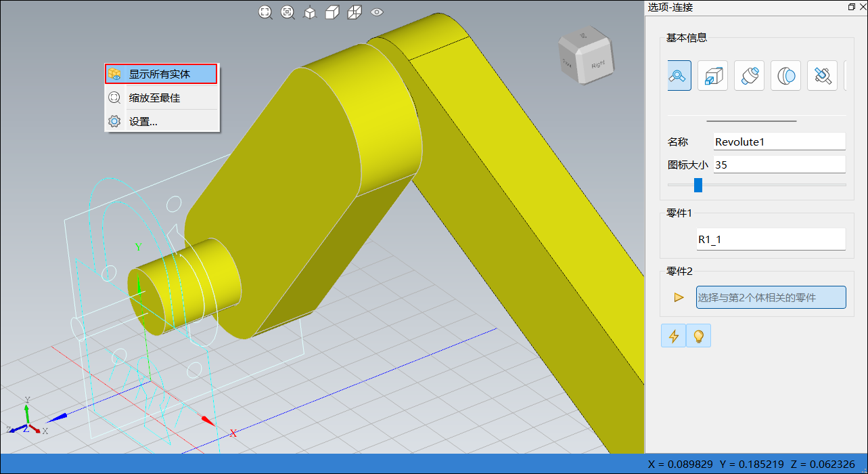Click the icon size slider handle

pyautogui.click(x=698, y=185)
